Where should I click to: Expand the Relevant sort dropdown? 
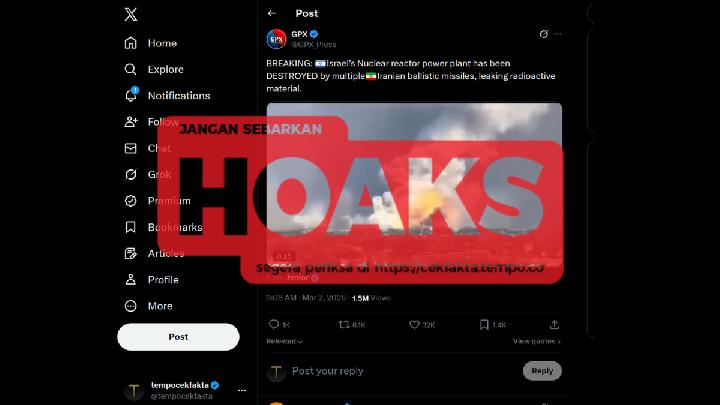[x=284, y=341]
